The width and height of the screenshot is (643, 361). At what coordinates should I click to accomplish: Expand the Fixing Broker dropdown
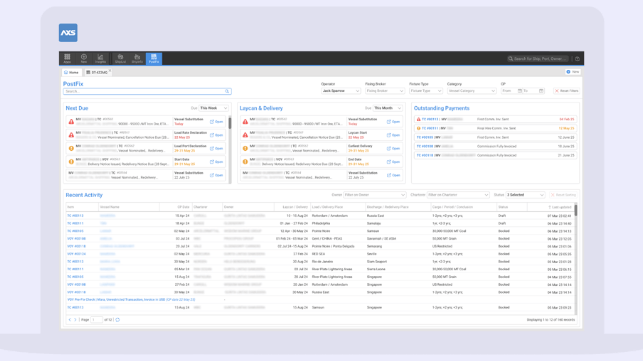pos(385,91)
